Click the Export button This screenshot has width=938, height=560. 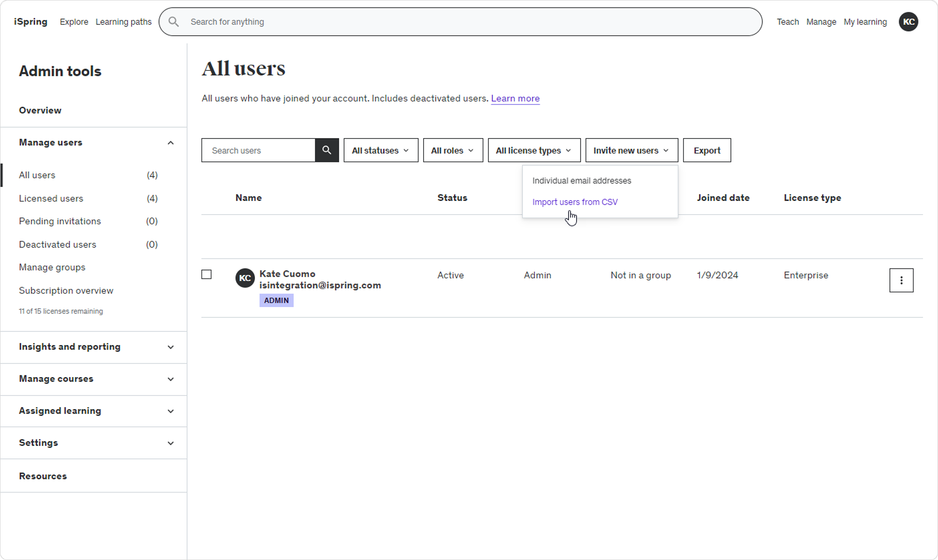(707, 150)
